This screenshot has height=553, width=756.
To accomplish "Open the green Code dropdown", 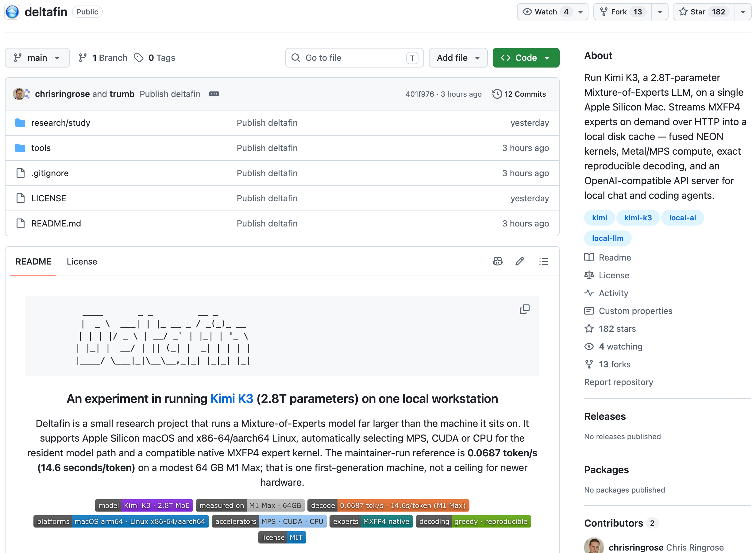I will point(526,58).
